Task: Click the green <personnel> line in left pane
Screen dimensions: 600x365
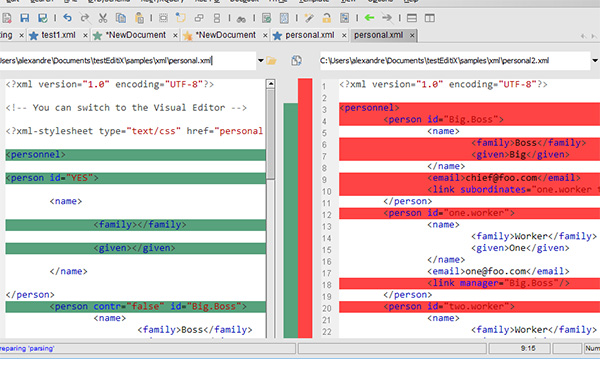Action: pyautogui.click(x=135, y=155)
